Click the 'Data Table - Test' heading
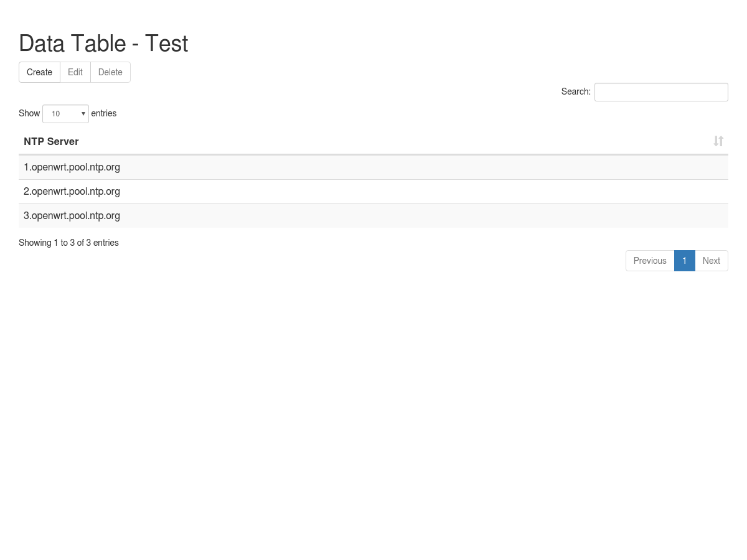The image size is (747, 560). click(x=103, y=44)
